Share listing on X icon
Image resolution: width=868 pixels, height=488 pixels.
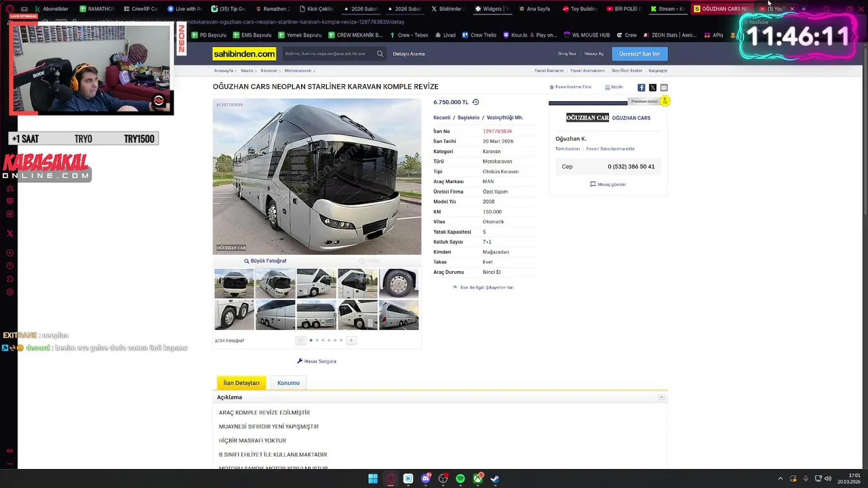tap(652, 87)
